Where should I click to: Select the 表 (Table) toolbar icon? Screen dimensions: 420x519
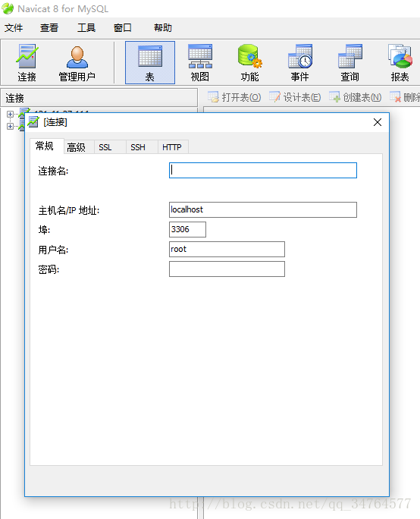pos(150,62)
